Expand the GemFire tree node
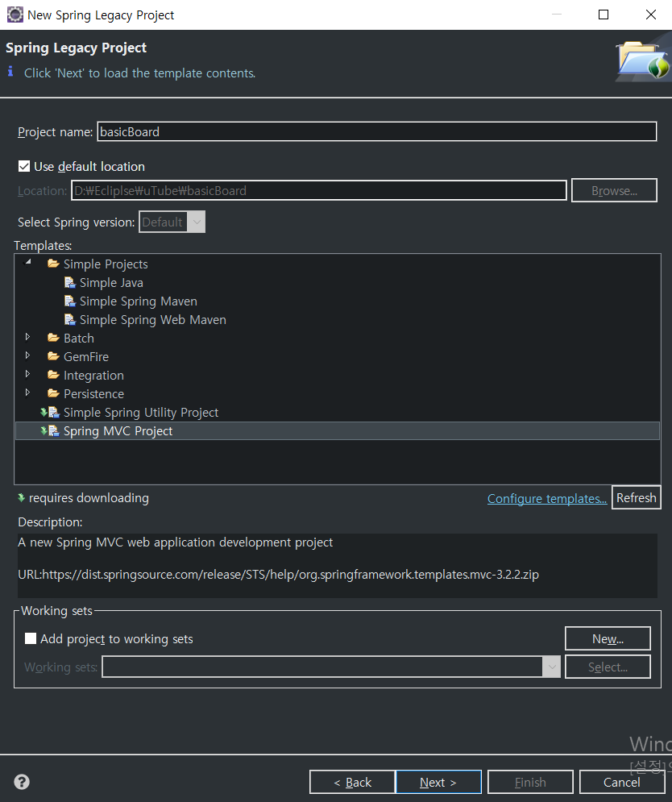 27,355
